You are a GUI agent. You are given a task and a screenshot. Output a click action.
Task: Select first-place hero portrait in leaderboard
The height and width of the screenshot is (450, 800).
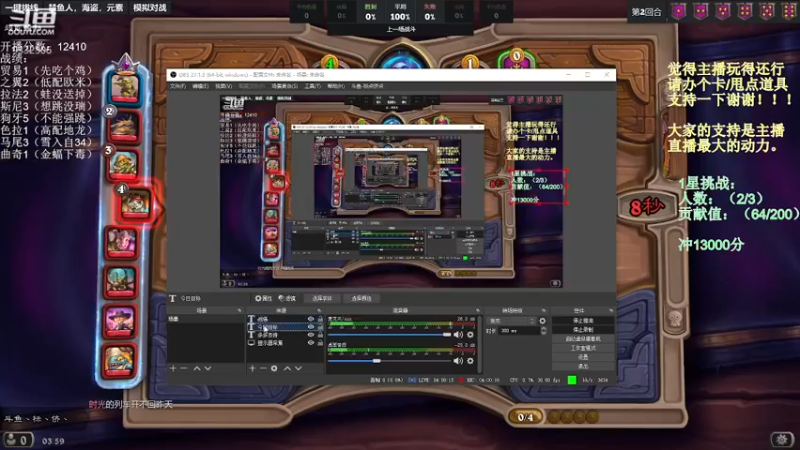click(125, 86)
